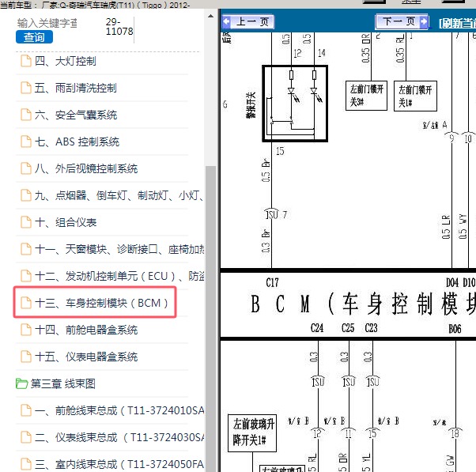Click document icon beside 八、外后视镜控制系统
This screenshot has height=472, width=476.
[x=26, y=168]
